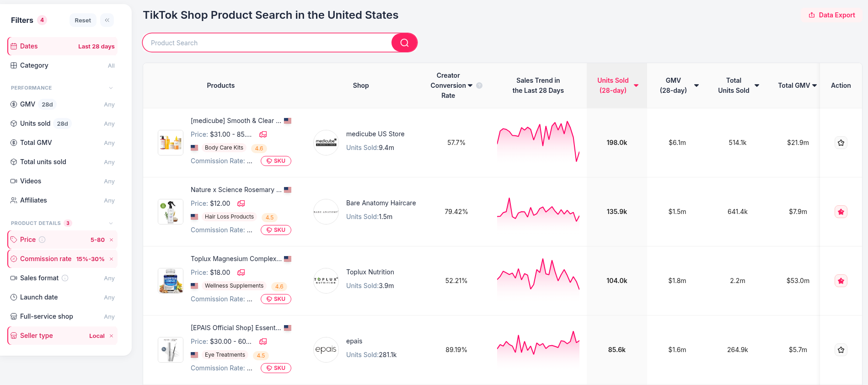Open the video icon beside Nature x Science price
Viewport: 868px width, 385px height.
(x=241, y=203)
